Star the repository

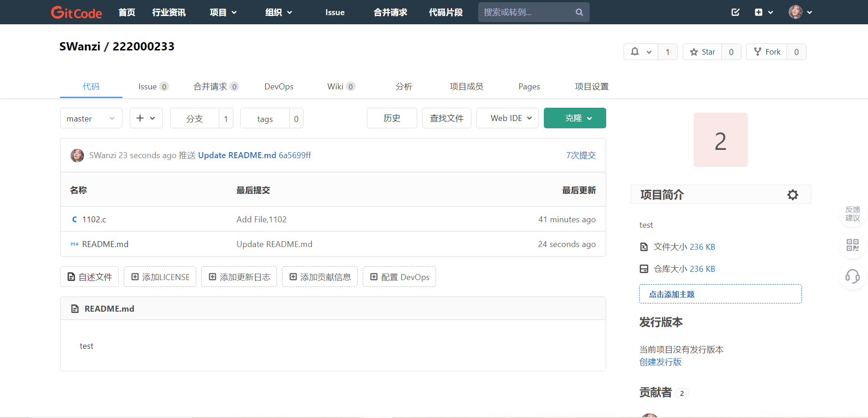click(x=702, y=52)
